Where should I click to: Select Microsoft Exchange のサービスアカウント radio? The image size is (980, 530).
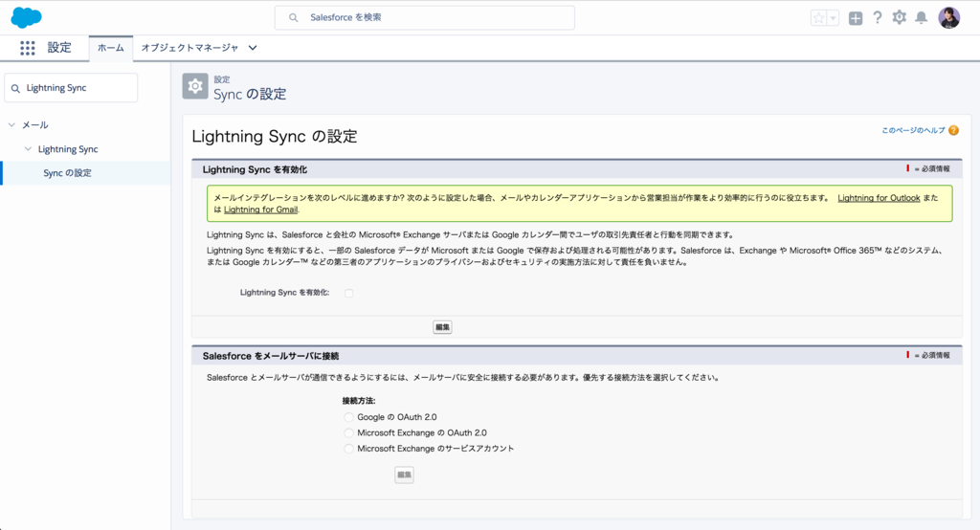coord(348,448)
